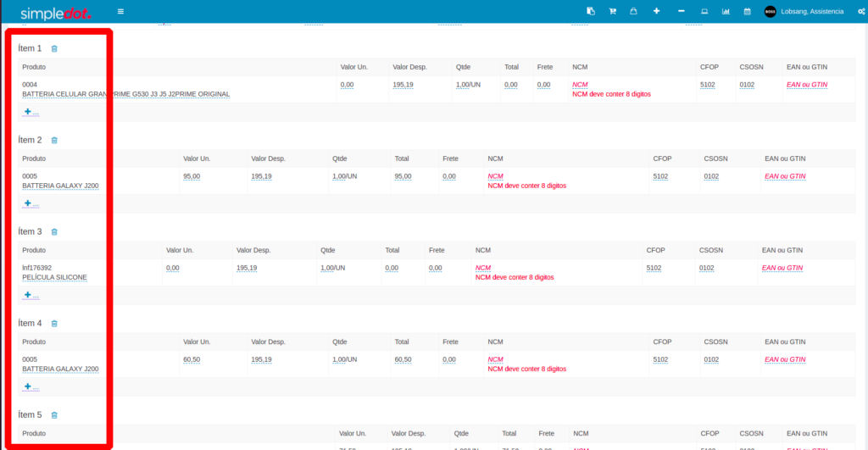This screenshot has width=868, height=450.
Task: Click the minus icon in the top bar
Action: pyautogui.click(x=682, y=11)
